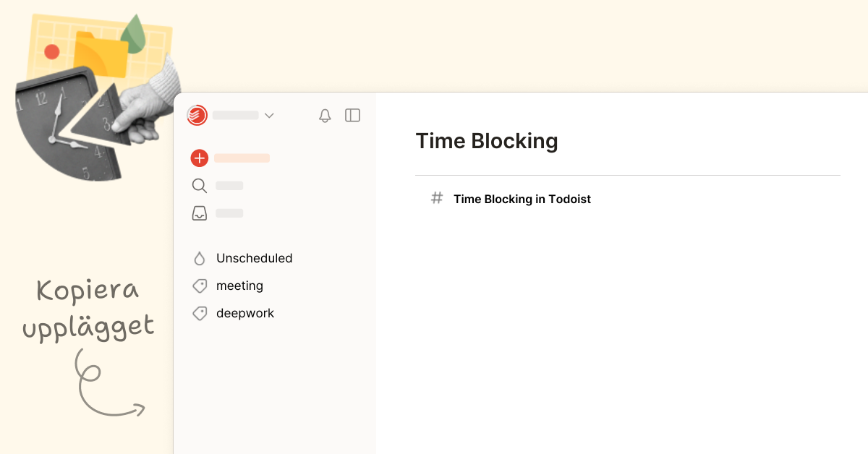Open the meeting label
This screenshot has height=454, width=868.
pyautogui.click(x=239, y=286)
